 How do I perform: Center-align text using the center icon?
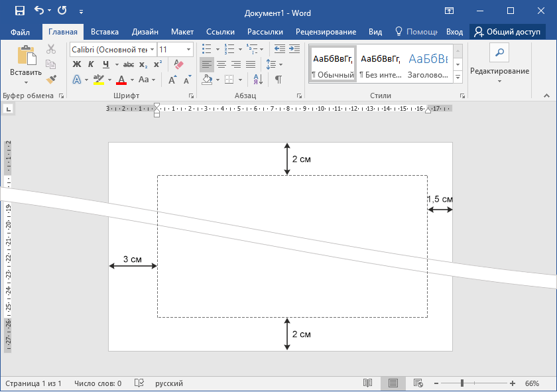(x=221, y=64)
